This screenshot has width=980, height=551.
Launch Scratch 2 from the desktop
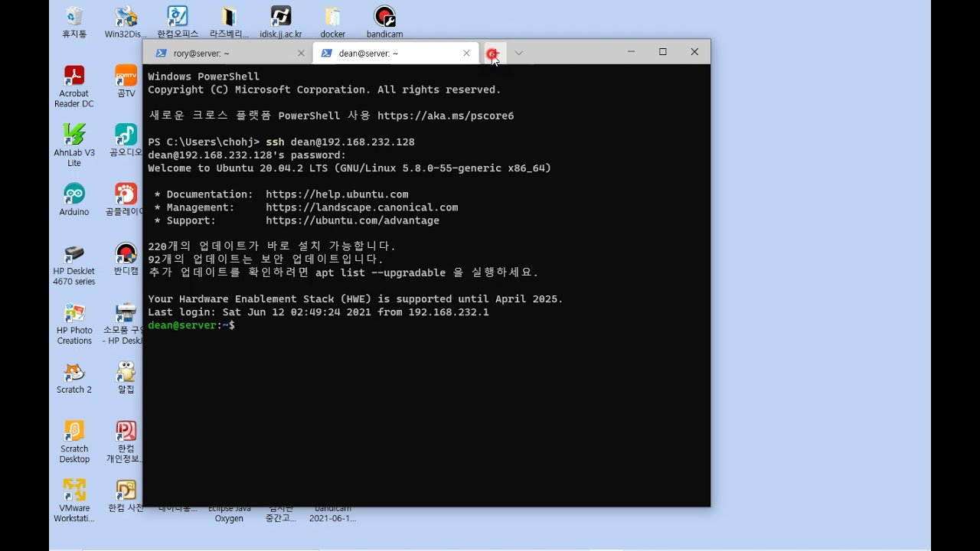74,377
